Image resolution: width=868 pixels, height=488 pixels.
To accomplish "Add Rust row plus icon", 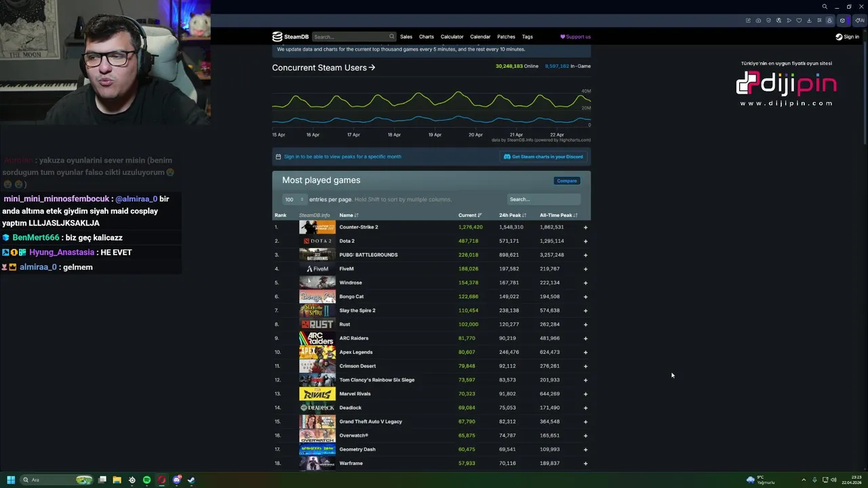I will coord(585,325).
